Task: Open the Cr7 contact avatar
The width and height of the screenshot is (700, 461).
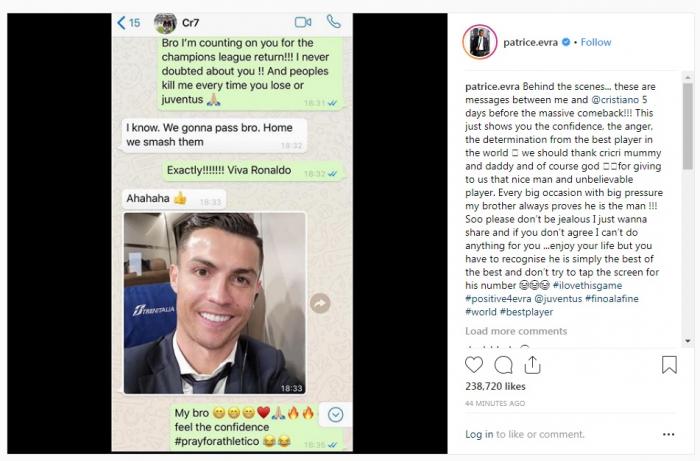Action: (165, 23)
